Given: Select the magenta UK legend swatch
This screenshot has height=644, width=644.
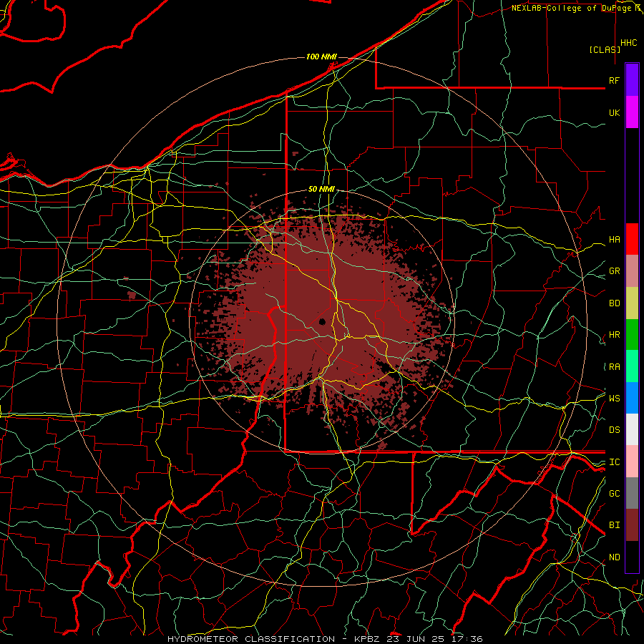Looking at the screenshot, I should (632, 112).
